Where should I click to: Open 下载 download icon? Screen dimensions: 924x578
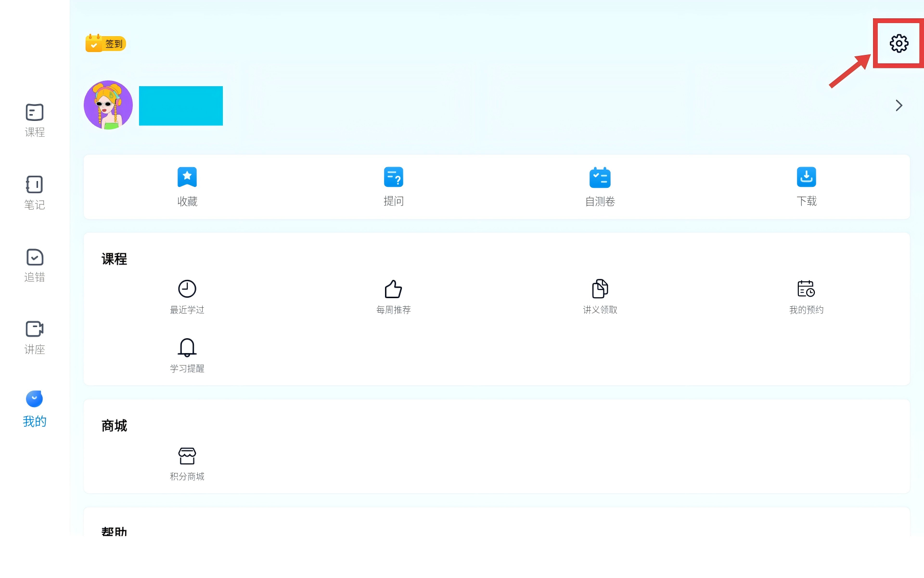pos(807,177)
